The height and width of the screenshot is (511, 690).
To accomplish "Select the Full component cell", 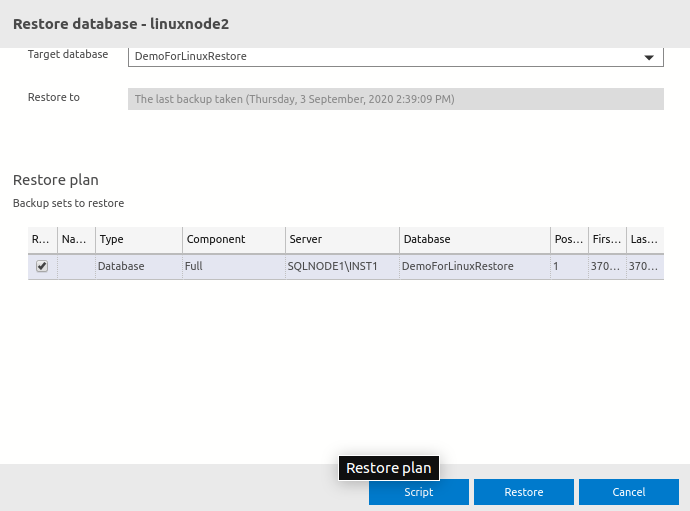I will 233,266.
